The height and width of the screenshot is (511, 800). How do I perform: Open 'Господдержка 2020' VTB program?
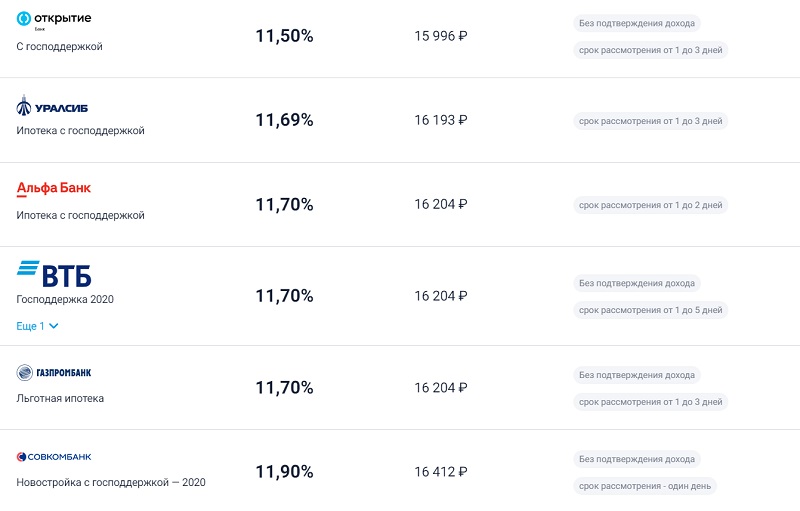65,299
